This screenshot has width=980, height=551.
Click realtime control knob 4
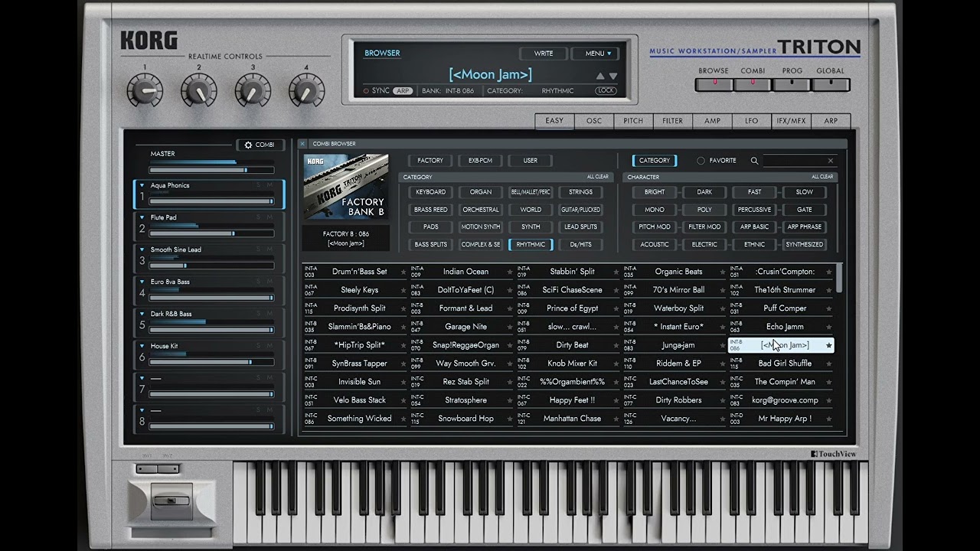tap(306, 92)
